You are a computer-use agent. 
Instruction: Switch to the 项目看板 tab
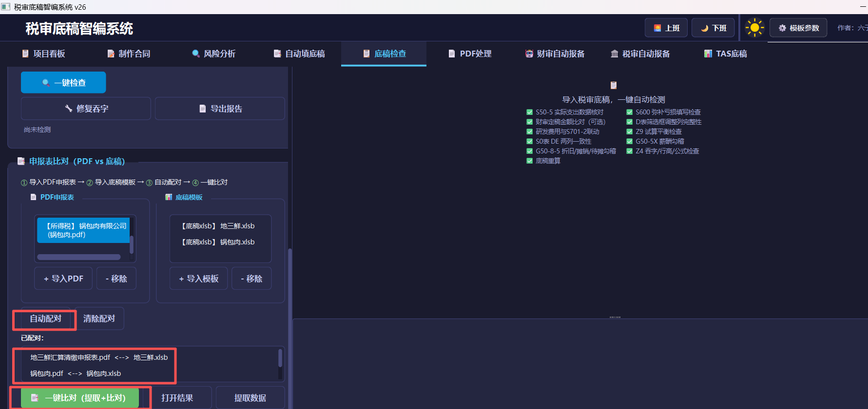point(43,54)
